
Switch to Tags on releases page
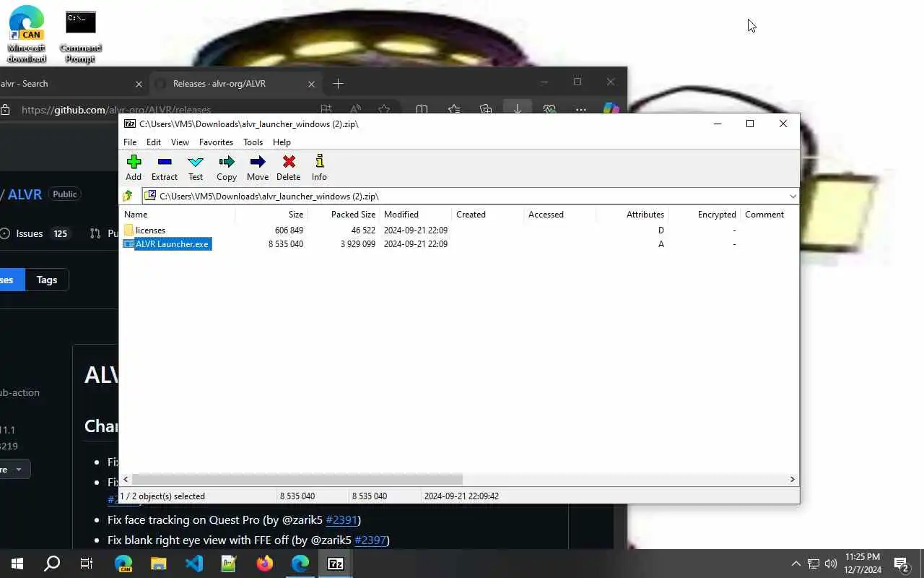[x=47, y=280]
